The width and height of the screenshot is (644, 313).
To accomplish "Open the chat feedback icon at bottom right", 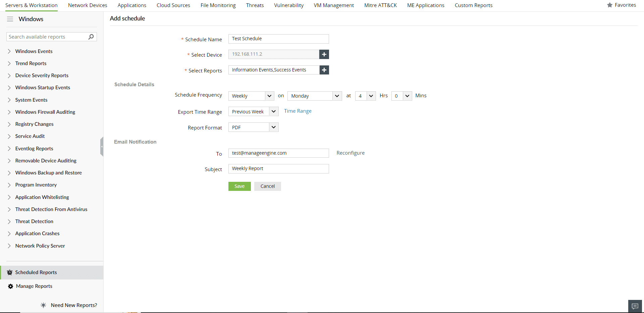I will 635,306.
